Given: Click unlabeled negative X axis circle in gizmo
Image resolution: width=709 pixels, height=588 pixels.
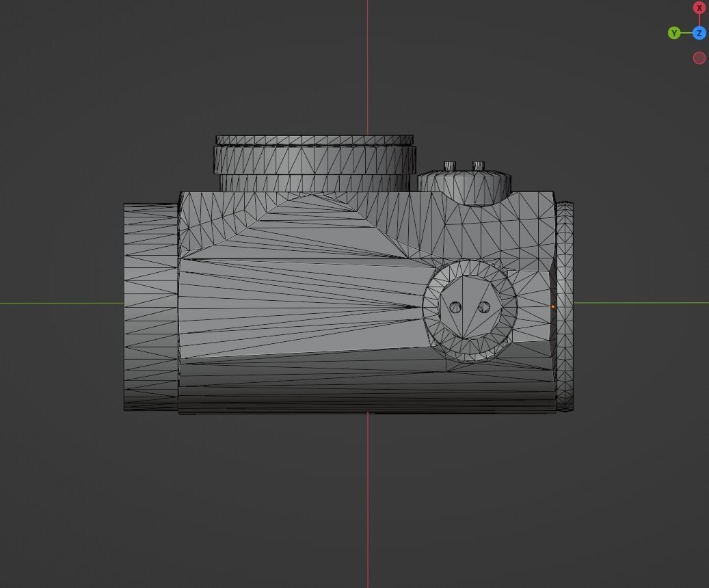Looking at the screenshot, I should [x=699, y=58].
